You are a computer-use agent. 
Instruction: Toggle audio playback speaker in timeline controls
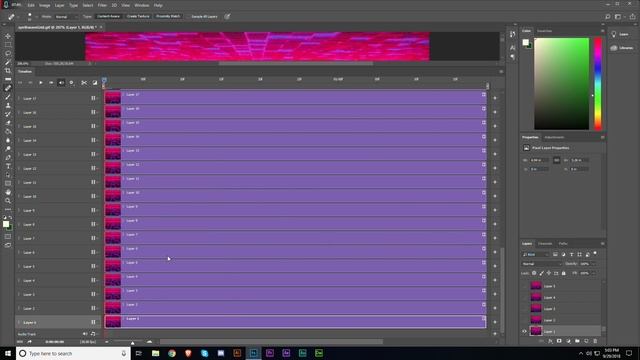tap(61, 83)
